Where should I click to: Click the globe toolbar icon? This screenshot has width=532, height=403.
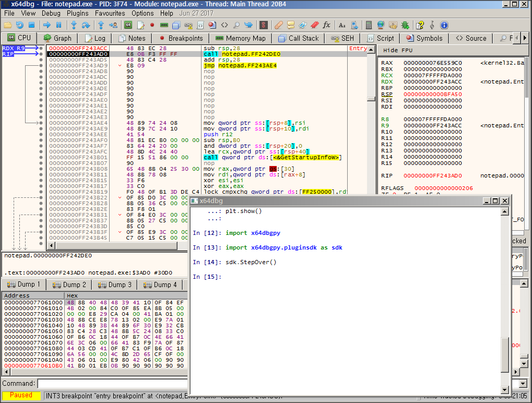click(x=381, y=25)
